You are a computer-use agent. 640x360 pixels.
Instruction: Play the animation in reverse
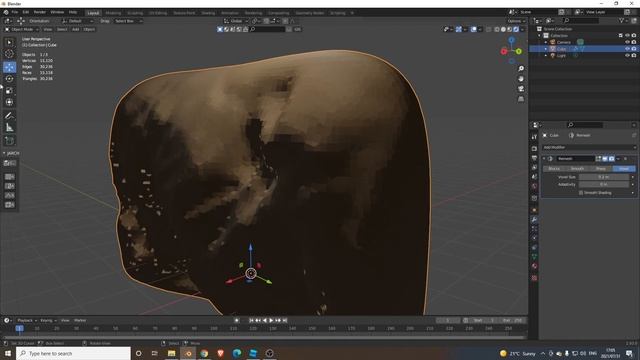[264, 320]
